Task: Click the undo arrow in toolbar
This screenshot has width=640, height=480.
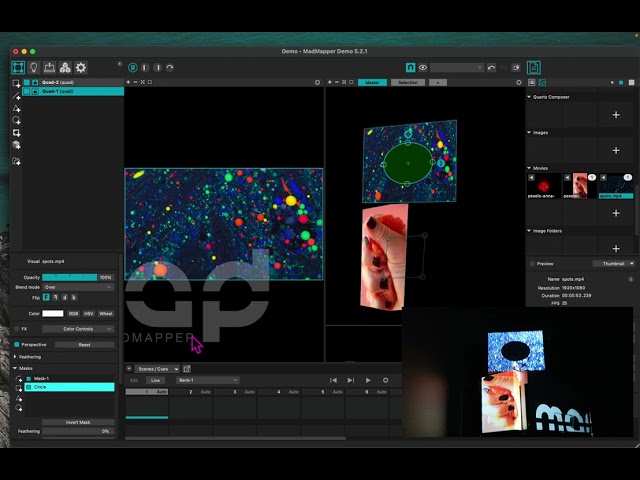Action: coord(491,67)
